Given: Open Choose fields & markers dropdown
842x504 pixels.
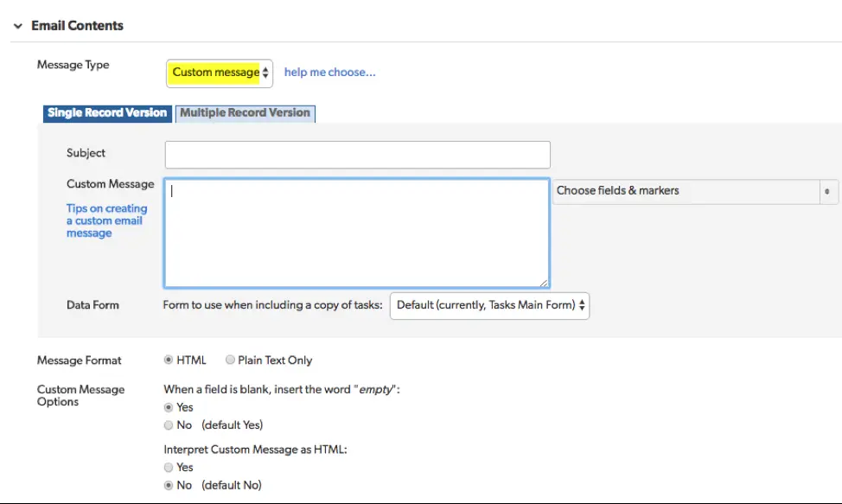Looking at the screenshot, I should tap(695, 191).
